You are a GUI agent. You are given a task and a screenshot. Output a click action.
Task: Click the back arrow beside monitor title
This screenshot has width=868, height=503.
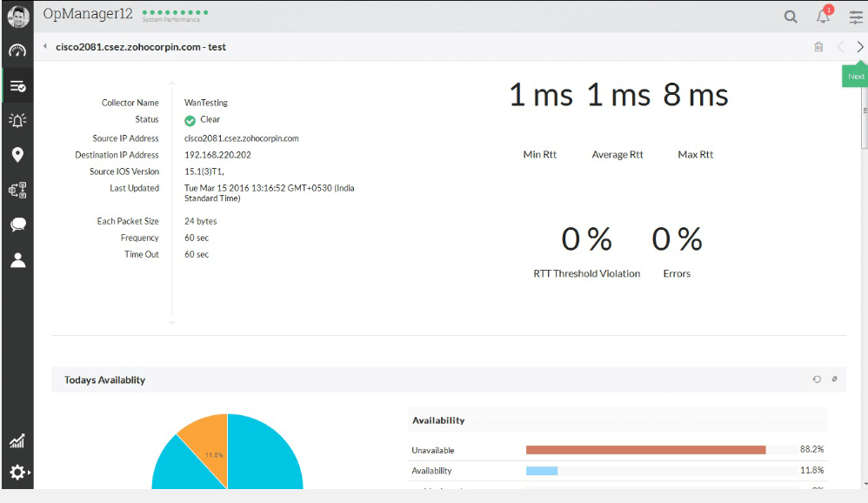[x=45, y=46]
